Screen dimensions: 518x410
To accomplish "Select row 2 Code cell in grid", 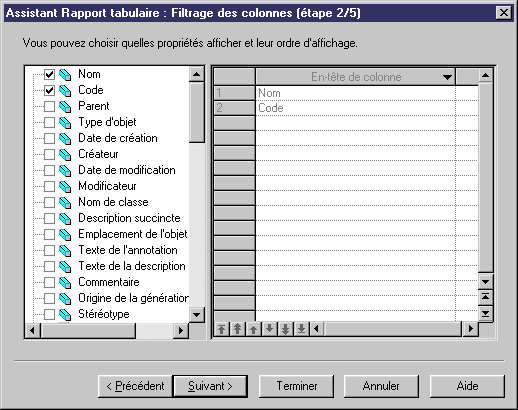I will point(355,108).
